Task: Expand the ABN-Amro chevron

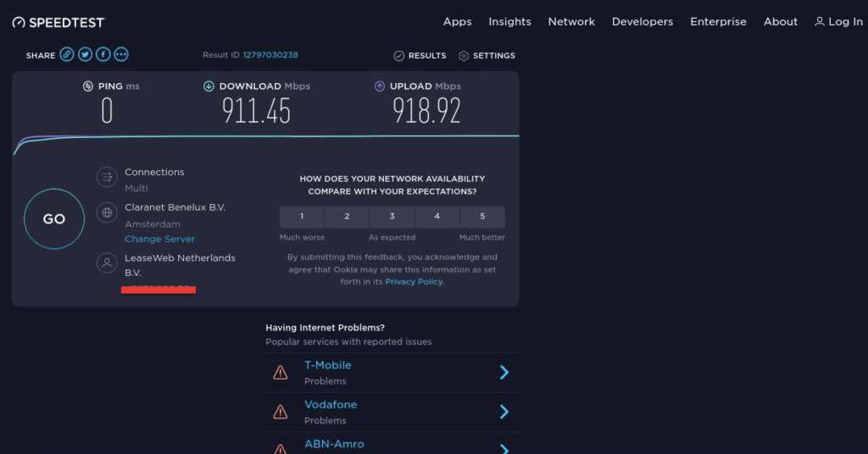Action: pos(504,448)
